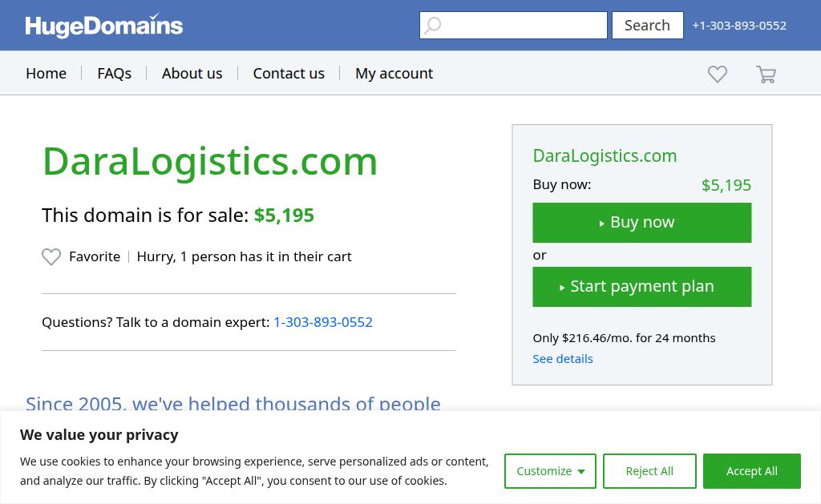This screenshot has height=504, width=821.
Task: Call domain expert number 1-303-893-0552 link
Action: point(323,322)
